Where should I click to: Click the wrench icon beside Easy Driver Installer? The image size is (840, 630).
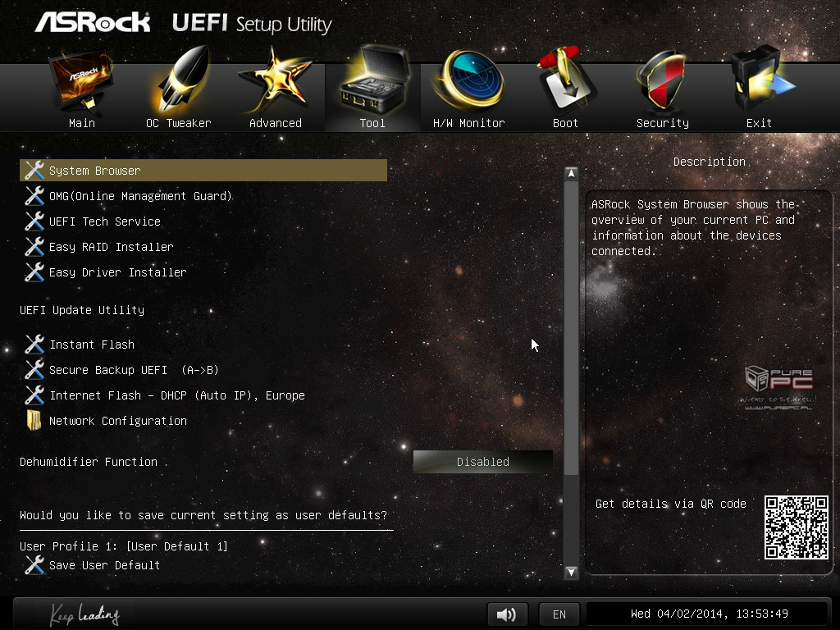click(34, 272)
